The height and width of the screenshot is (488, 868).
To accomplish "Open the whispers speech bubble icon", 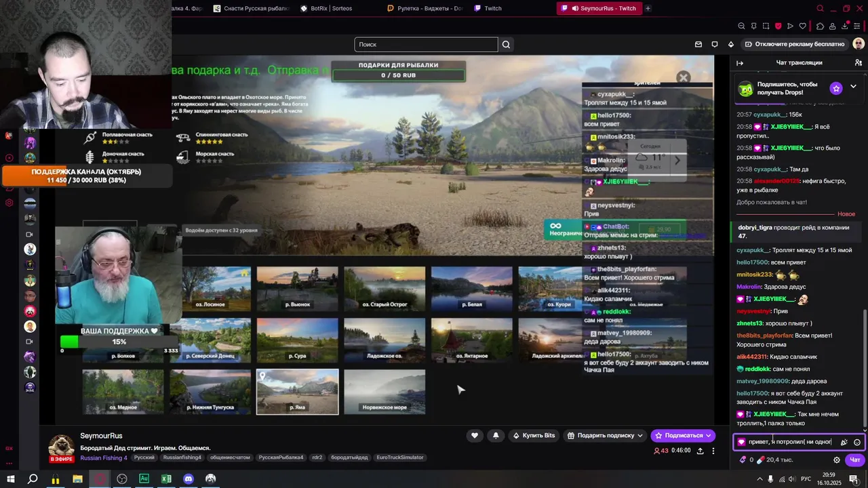I will click(715, 44).
